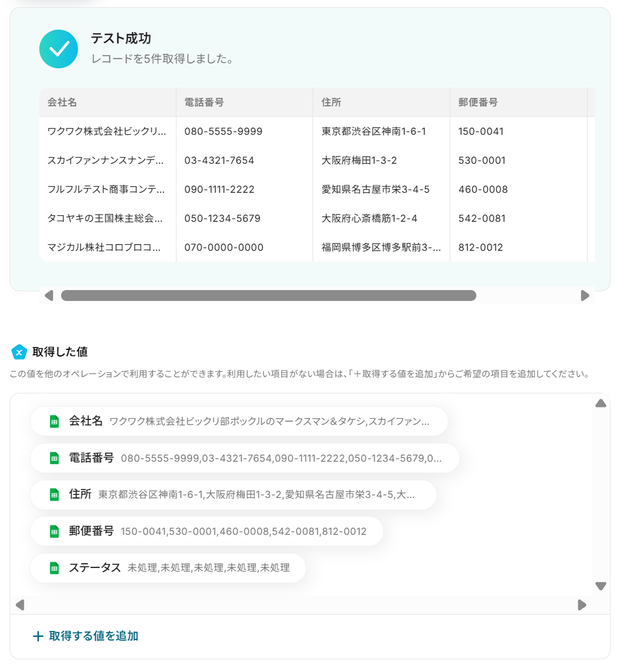Click the 会社名 column header
Screen dimensions: 619x672
coord(108,102)
